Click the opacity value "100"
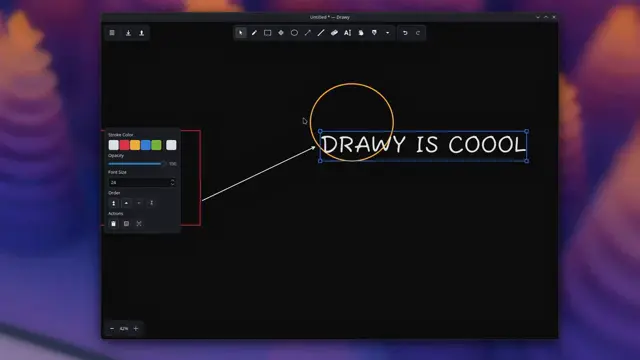This screenshot has height=360, width=640. click(x=173, y=164)
